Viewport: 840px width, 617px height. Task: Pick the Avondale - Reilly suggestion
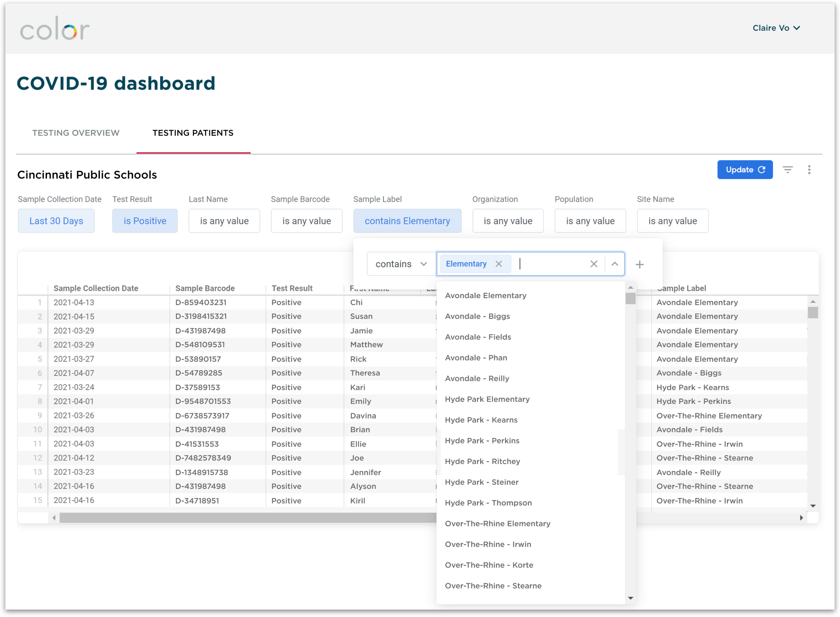click(x=531, y=378)
